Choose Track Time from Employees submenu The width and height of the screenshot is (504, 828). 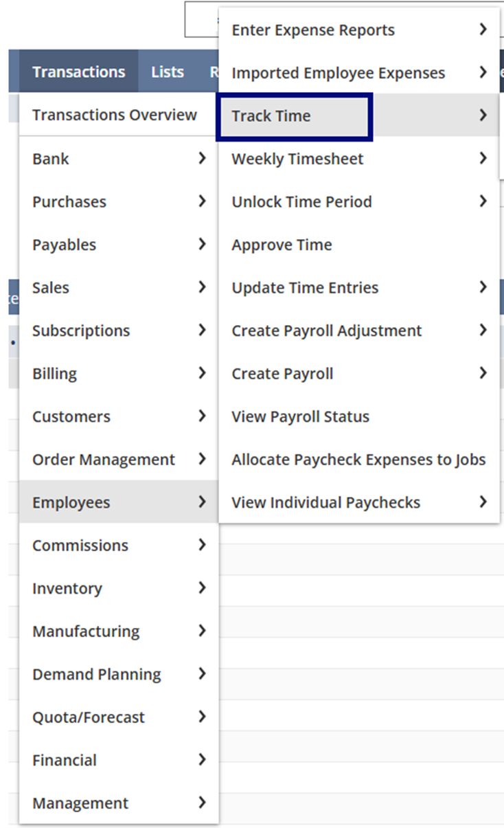[271, 116]
